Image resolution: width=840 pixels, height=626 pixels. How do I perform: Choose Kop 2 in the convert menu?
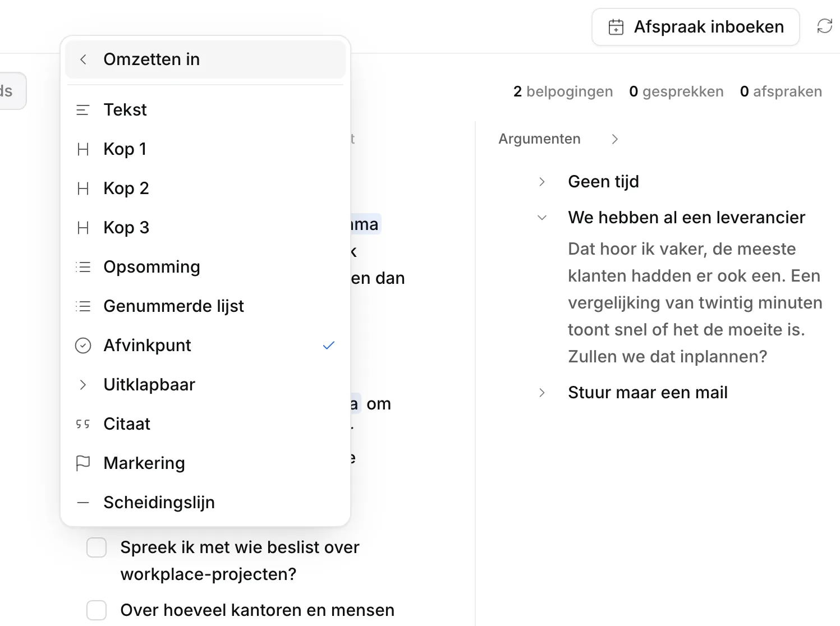click(x=205, y=188)
